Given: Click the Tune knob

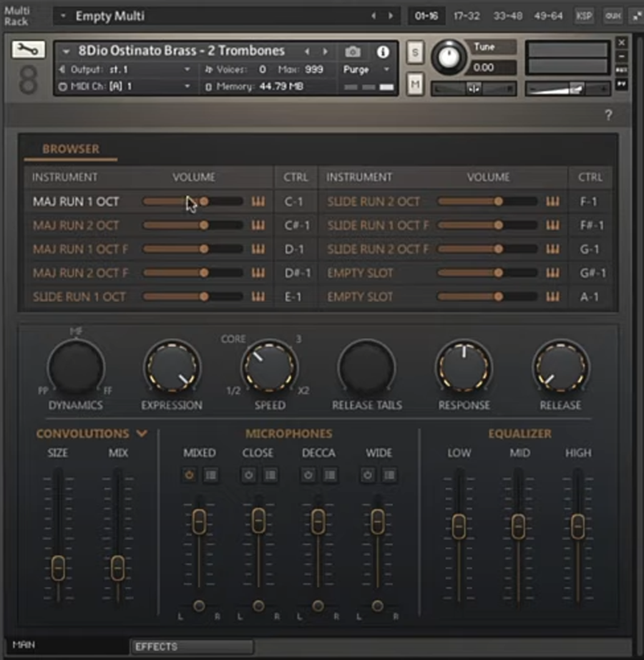Looking at the screenshot, I should point(449,57).
